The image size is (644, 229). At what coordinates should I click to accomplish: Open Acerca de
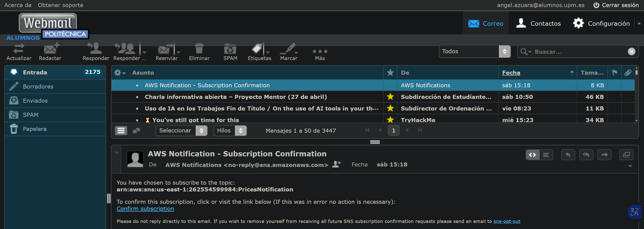coord(18,5)
